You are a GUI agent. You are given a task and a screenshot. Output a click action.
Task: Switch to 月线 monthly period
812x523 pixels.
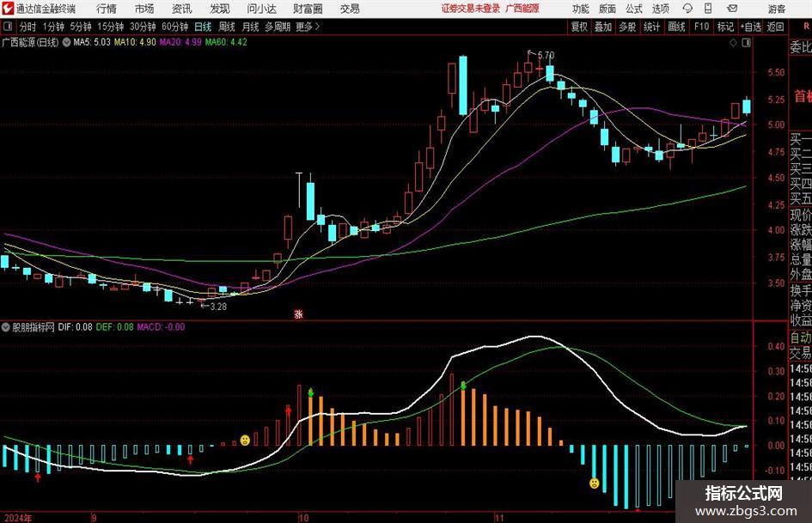250,27
